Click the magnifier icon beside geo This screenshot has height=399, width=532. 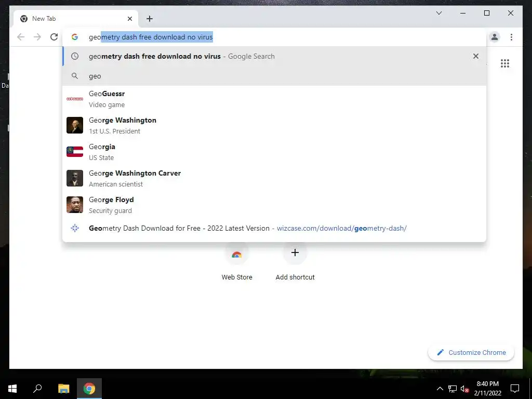tap(75, 76)
